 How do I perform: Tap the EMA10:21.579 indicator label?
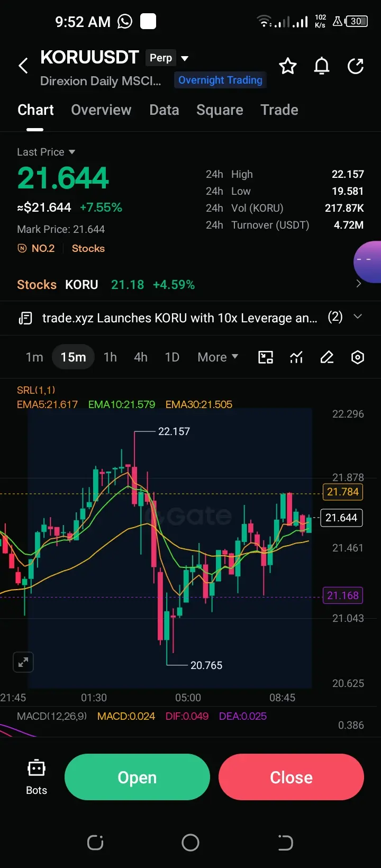pyautogui.click(x=122, y=404)
